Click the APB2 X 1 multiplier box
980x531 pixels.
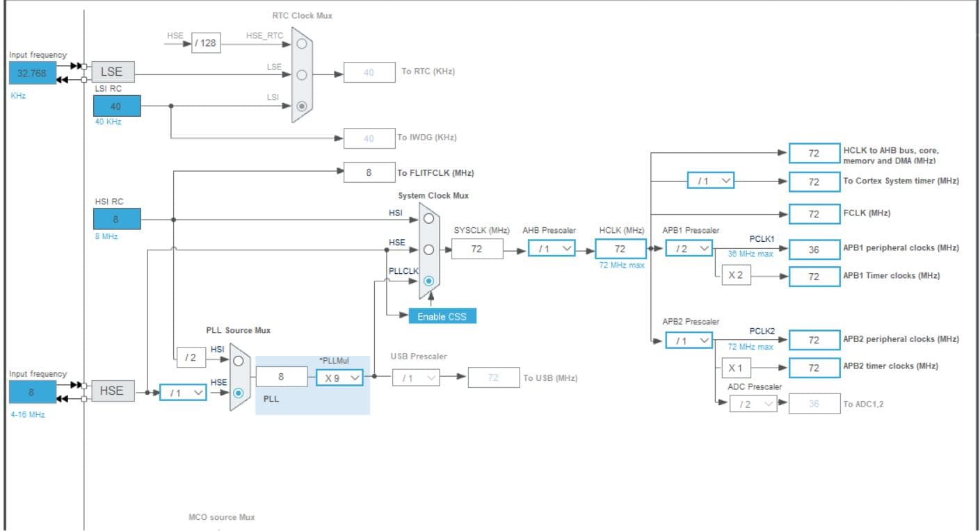point(736,368)
